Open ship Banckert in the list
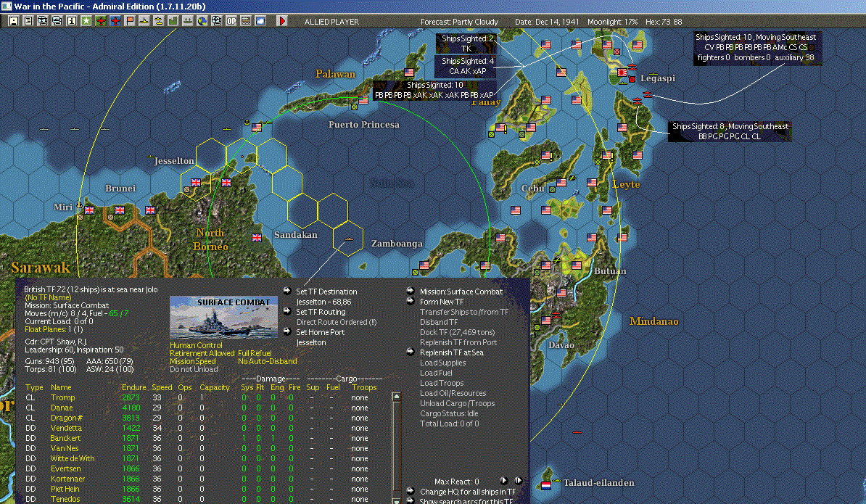 click(65, 438)
